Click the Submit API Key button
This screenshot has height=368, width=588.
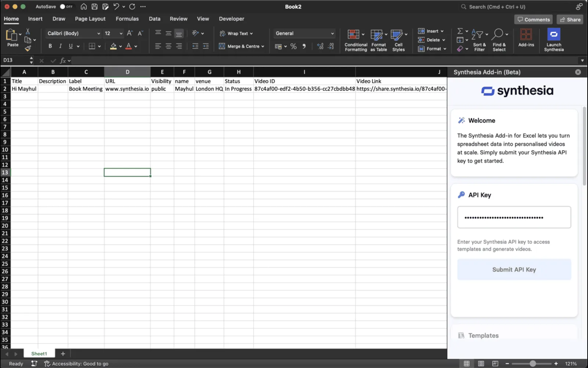pos(514,269)
